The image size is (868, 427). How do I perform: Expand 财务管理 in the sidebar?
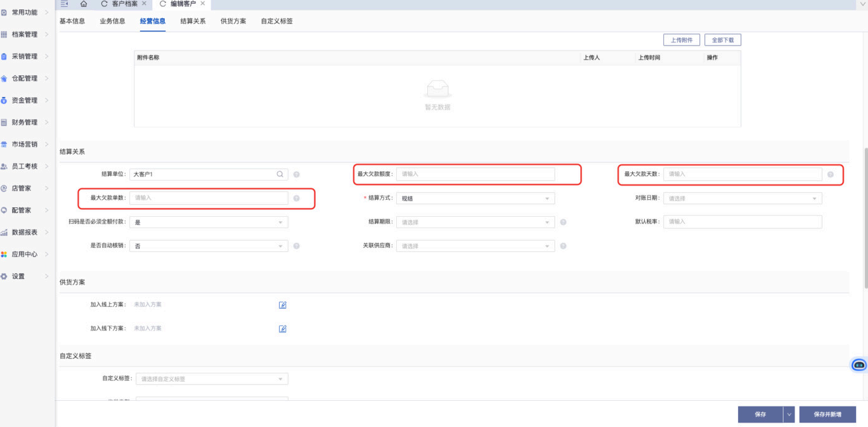pyautogui.click(x=25, y=123)
